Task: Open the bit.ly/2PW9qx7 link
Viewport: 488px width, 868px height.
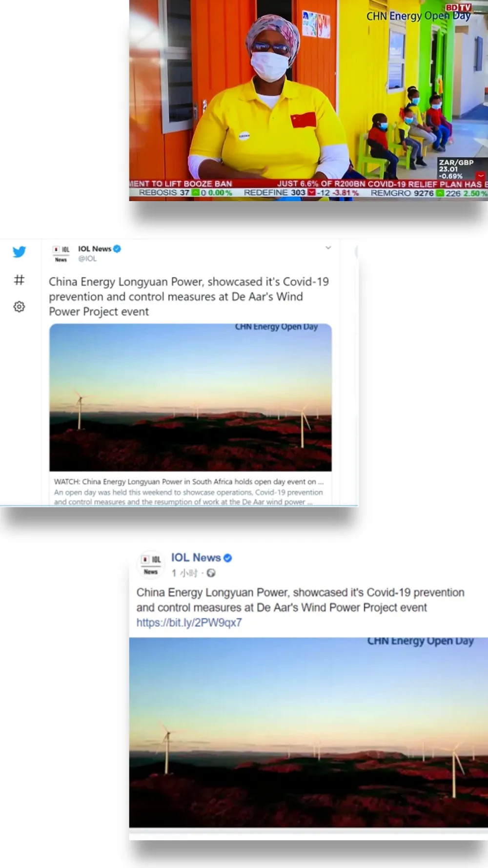Action: click(189, 622)
